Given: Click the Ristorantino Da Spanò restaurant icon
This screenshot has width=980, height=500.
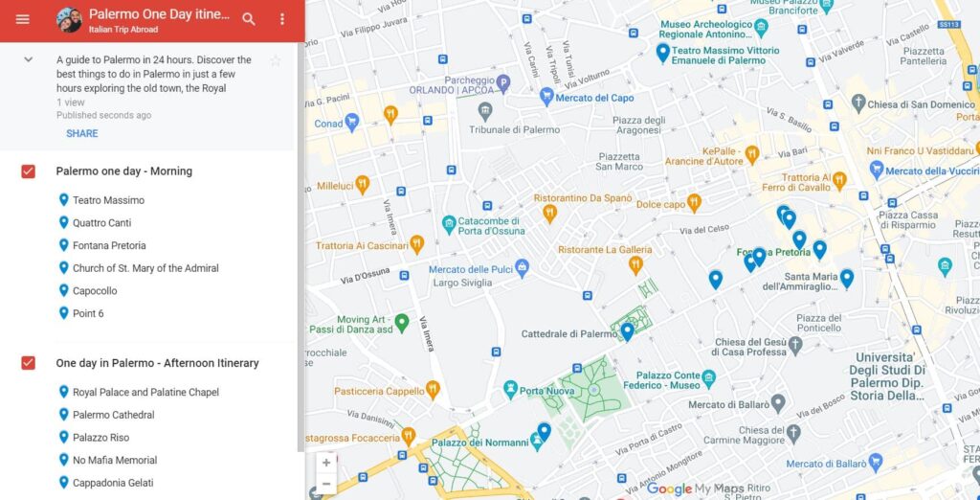Looking at the screenshot, I should point(550,214).
